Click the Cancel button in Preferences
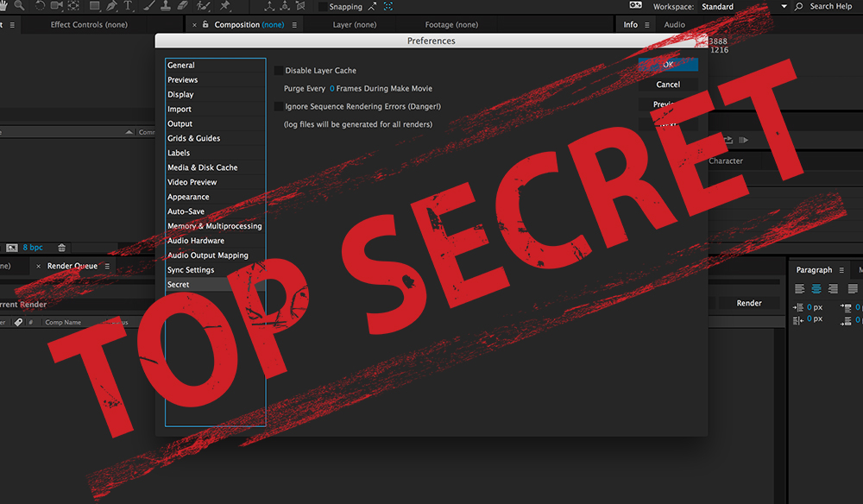 (x=668, y=84)
